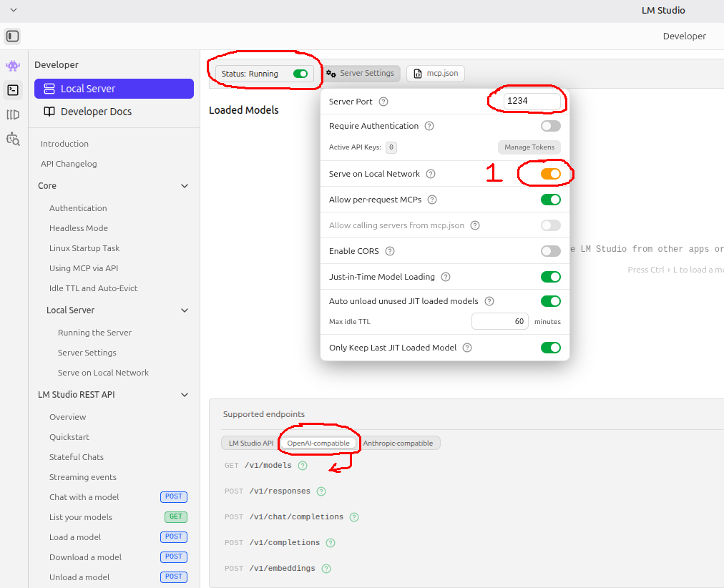Enable Require Authentication switch
Viewport: 724px width, 588px height.
click(550, 126)
